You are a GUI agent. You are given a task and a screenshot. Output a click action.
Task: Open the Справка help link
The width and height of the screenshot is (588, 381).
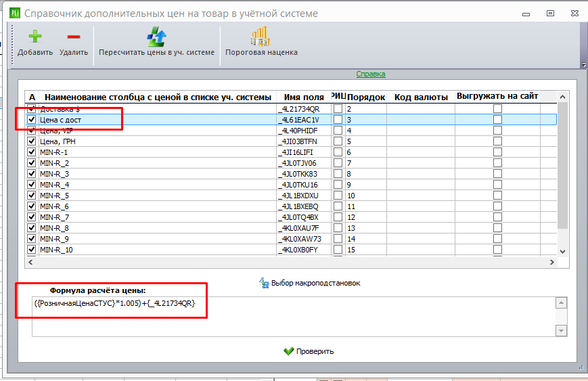tap(371, 74)
